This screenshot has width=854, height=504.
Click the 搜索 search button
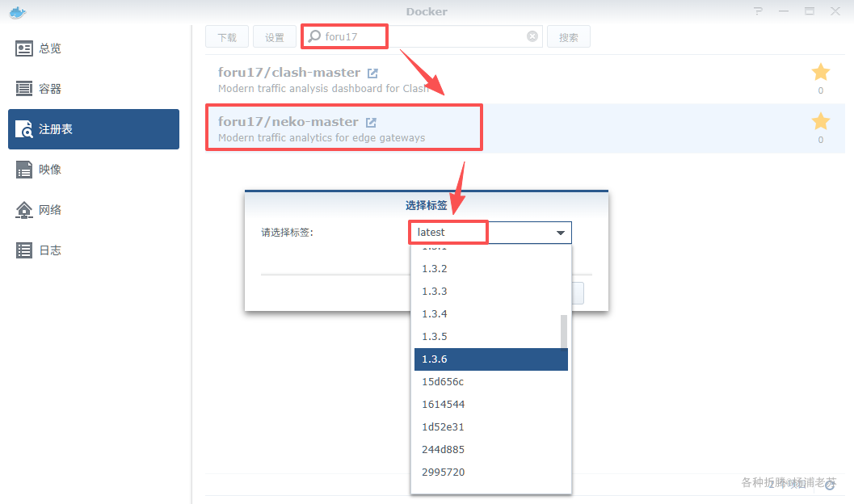(x=568, y=37)
